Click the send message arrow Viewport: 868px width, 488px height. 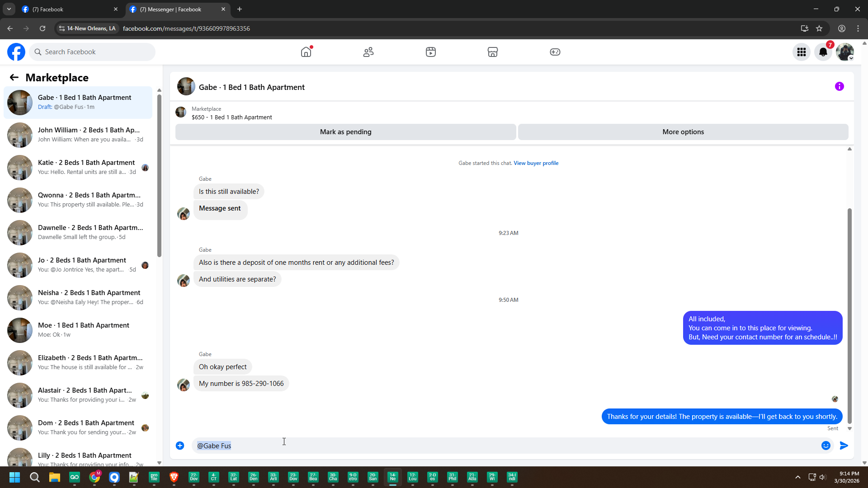click(x=844, y=446)
